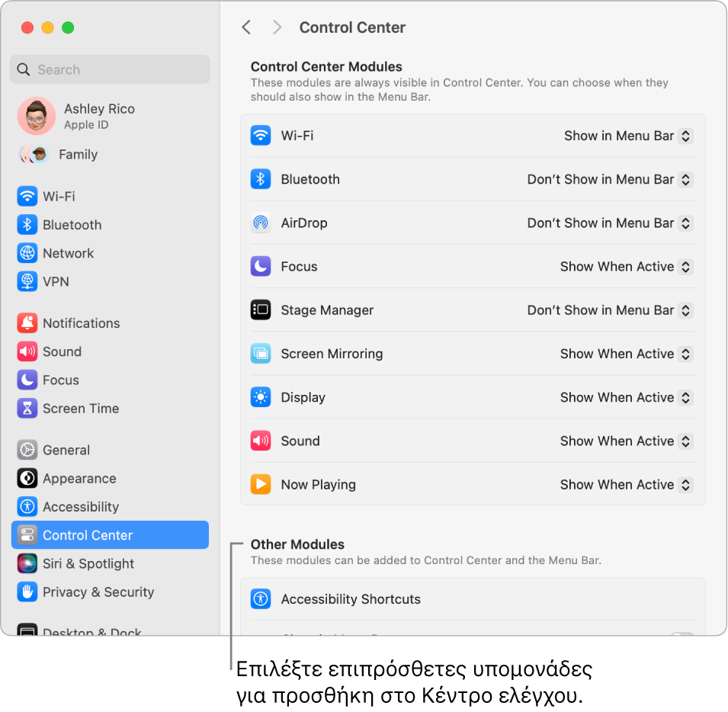
Task: Click the Accessibility Shortcuts row label
Action: coord(351,598)
